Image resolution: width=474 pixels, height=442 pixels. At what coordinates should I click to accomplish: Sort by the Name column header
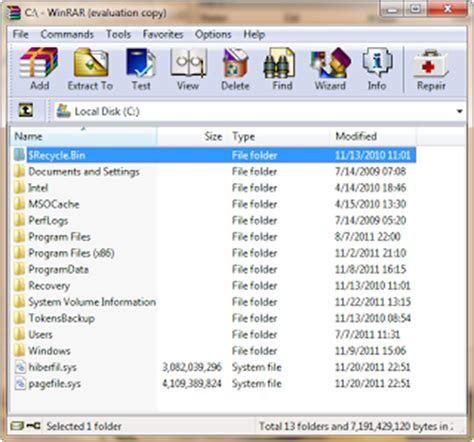coord(84,136)
